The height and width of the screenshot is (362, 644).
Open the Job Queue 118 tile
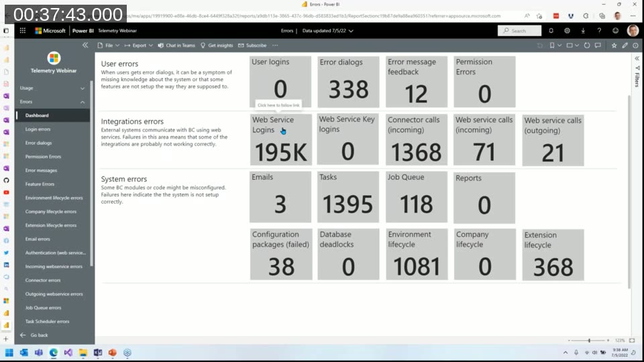(417, 197)
